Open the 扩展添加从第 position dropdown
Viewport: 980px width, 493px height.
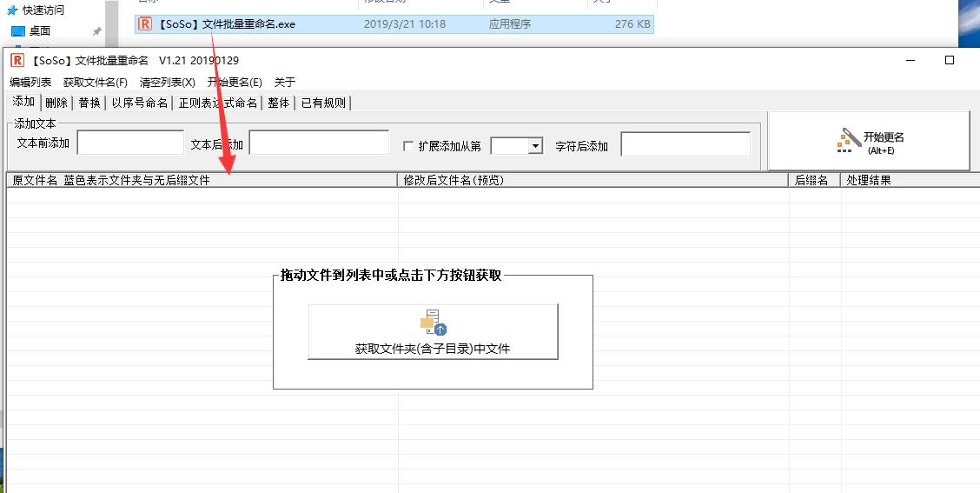[x=535, y=146]
